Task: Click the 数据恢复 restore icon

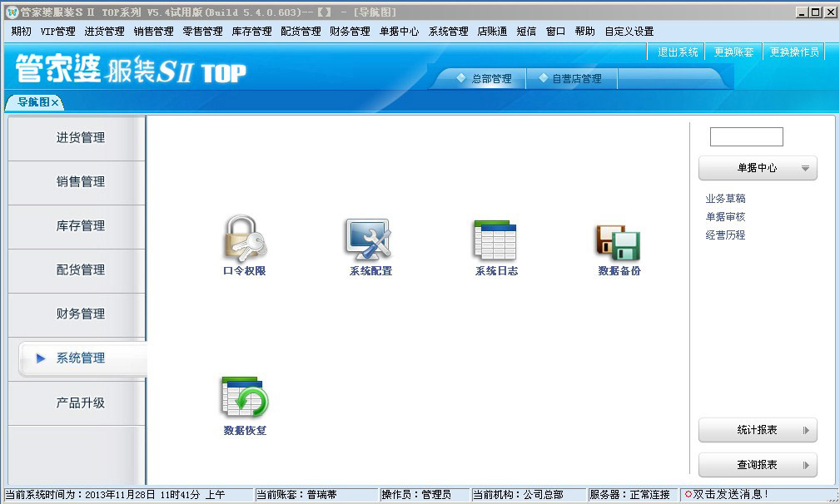Action: (x=245, y=398)
